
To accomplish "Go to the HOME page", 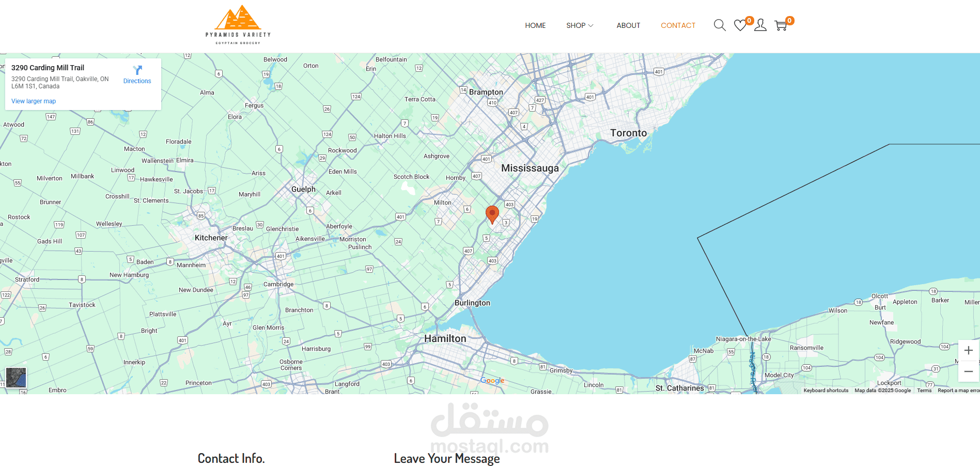I will (535, 25).
